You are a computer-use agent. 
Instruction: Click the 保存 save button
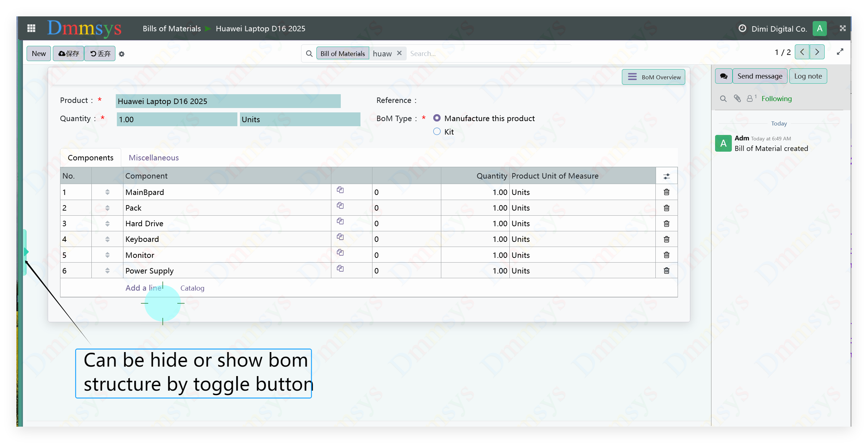pos(68,53)
